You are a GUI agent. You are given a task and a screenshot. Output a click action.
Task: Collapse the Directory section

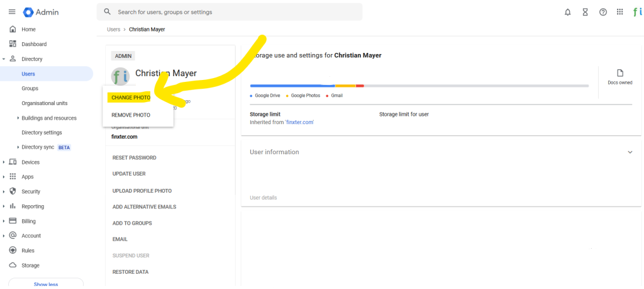pyautogui.click(x=4, y=59)
